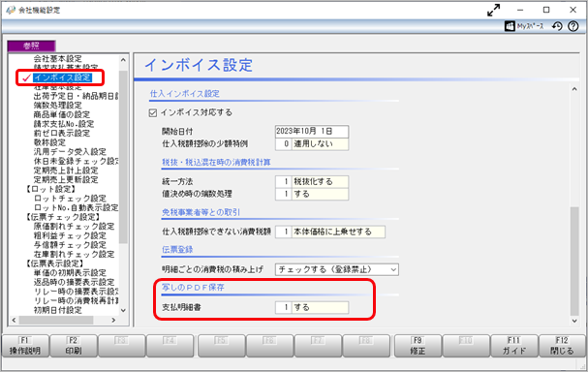Click the 仕入インボイス設定 section heading
The height and width of the screenshot is (372, 588).
184,94
